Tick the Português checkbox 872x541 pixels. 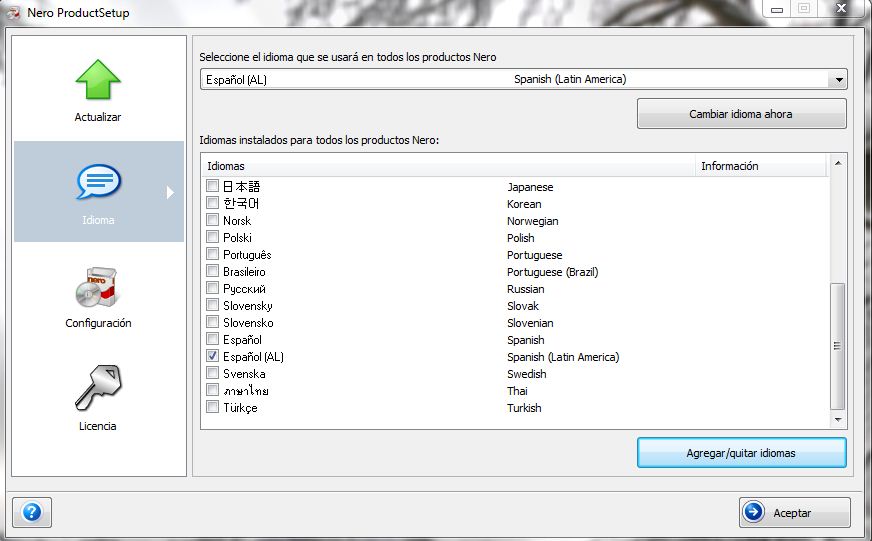(212, 254)
